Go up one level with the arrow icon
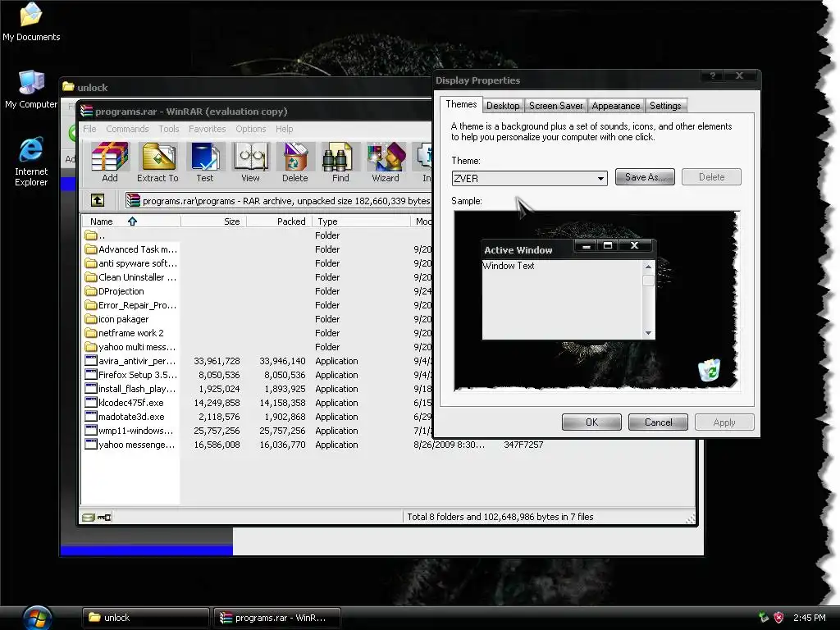The image size is (840, 630). click(98, 200)
